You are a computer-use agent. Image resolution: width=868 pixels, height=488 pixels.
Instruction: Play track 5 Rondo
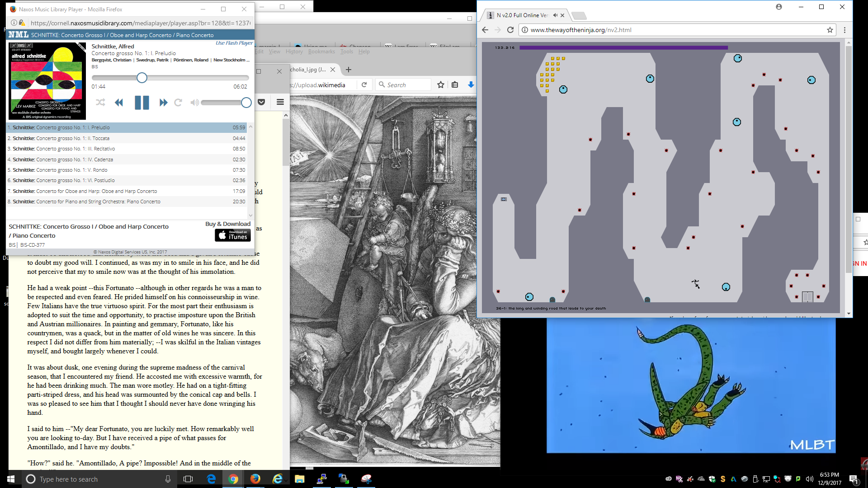[x=127, y=170]
